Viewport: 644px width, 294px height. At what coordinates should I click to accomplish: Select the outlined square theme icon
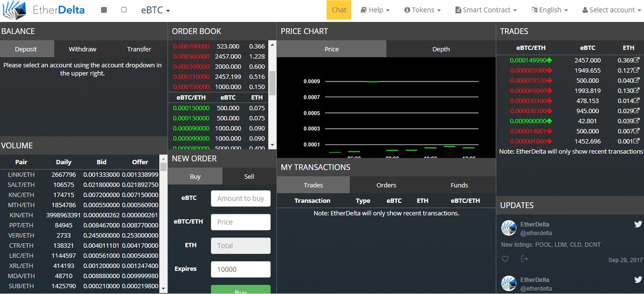tap(124, 10)
